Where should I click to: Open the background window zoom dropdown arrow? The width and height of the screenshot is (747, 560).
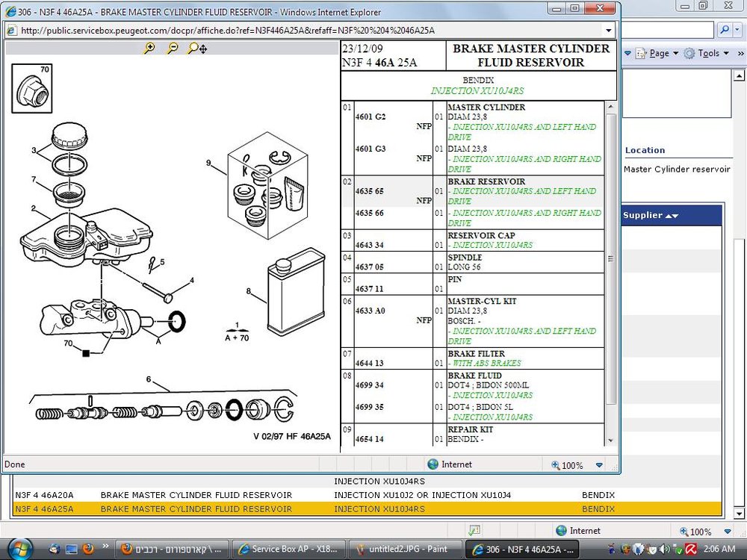pyautogui.click(x=728, y=531)
